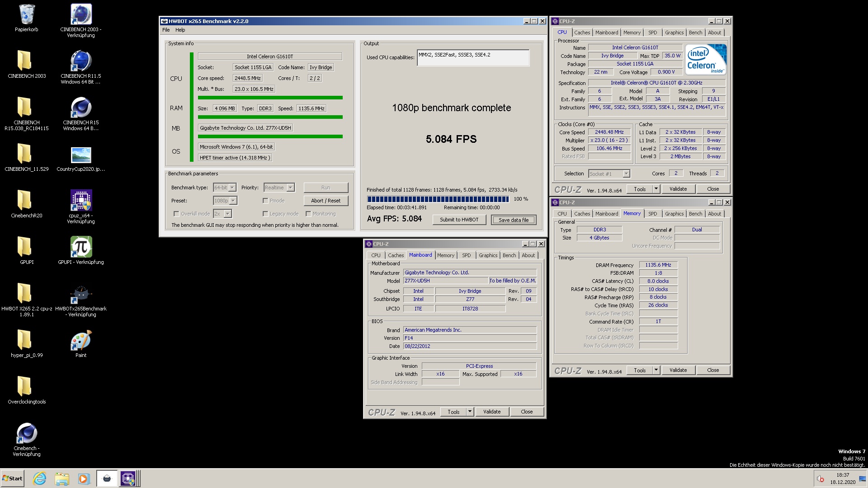Screen dimensions: 868x488
Task: Open the File menu in HWBOT x265
Action: coord(166,30)
